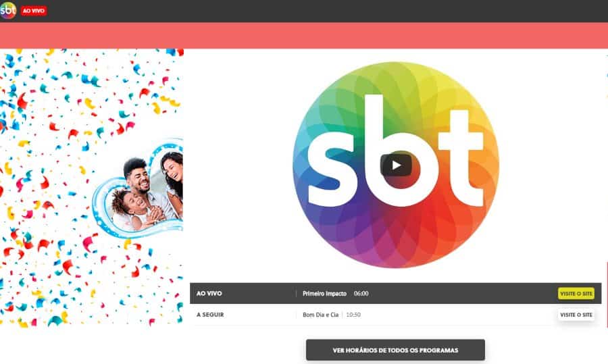Click the 06:00 start time

tap(361, 294)
